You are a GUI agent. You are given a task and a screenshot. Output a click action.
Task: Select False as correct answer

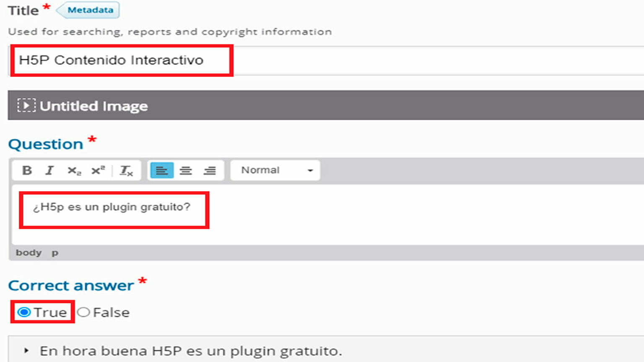click(83, 312)
